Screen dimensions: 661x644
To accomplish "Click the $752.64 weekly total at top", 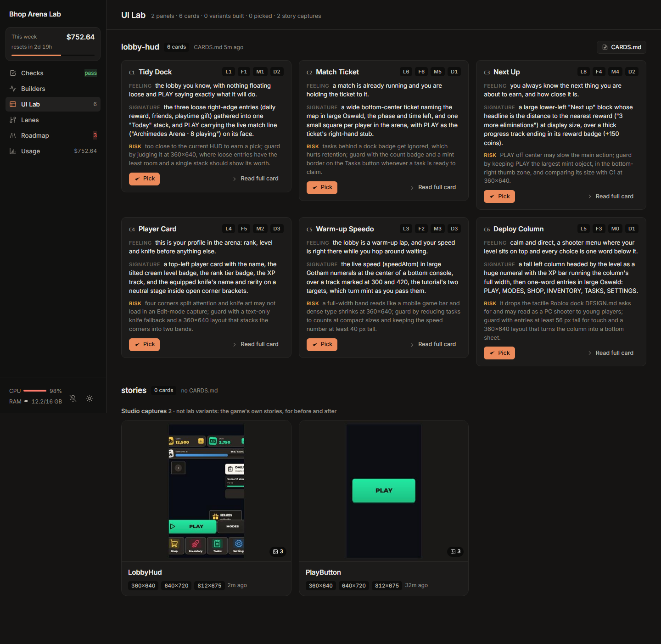I will (80, 37).
